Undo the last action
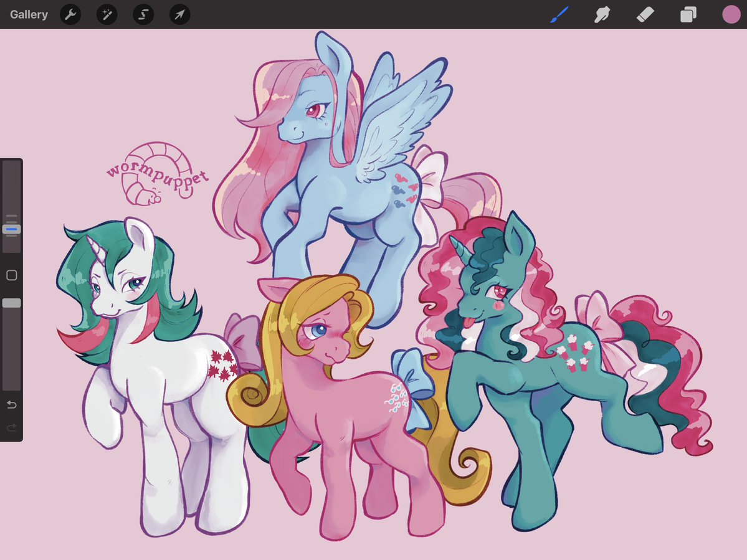 [x=11, y=405]
